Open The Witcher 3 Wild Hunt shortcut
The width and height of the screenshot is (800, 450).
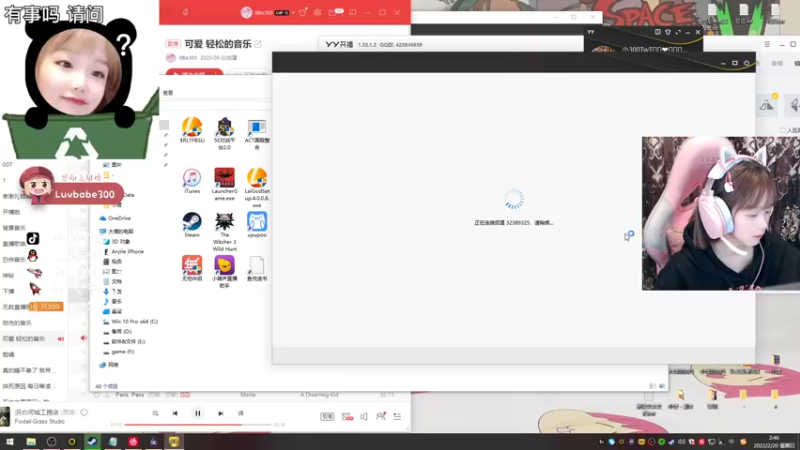click(x=224, y=232)
